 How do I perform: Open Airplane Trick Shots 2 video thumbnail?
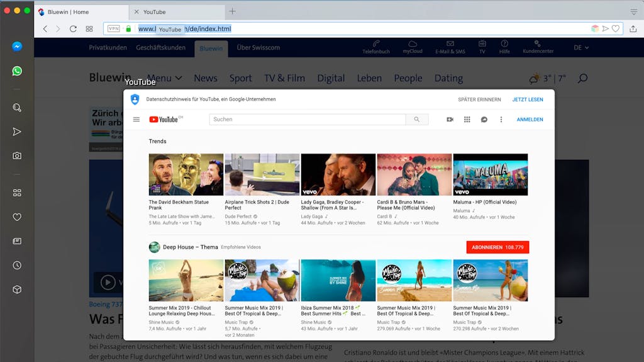(x=262, y=174)
